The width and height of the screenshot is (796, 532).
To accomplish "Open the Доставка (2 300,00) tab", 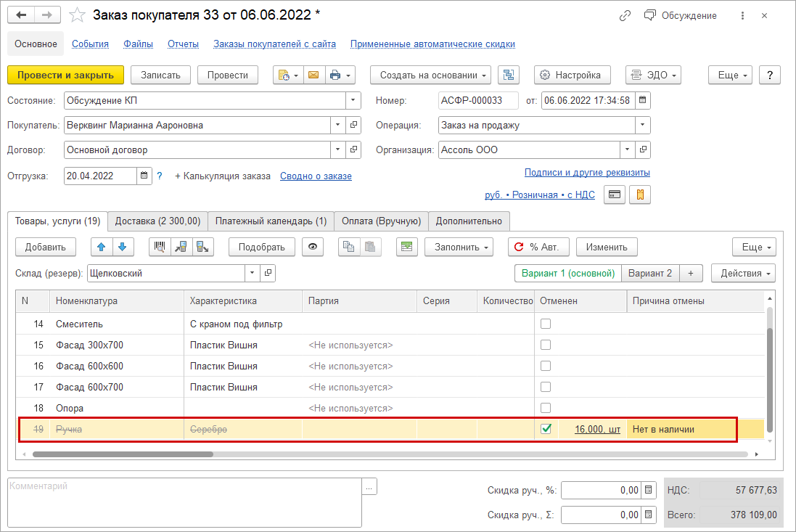I will click(158, 221).
